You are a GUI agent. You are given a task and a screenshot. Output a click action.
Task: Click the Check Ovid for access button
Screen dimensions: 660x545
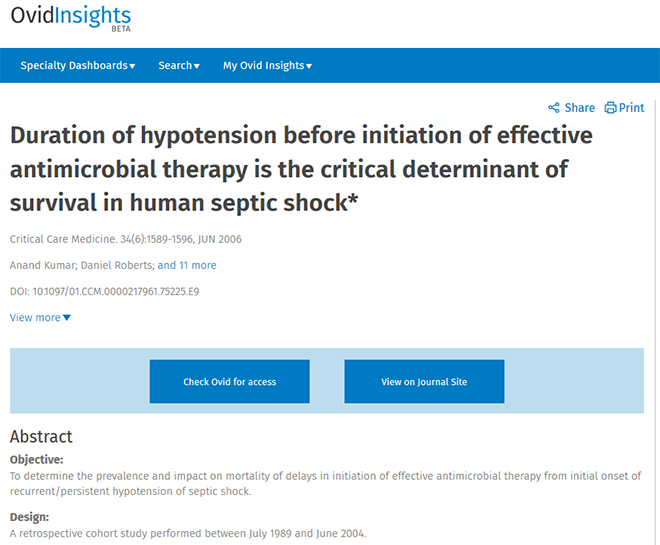(x=230, y=381)
